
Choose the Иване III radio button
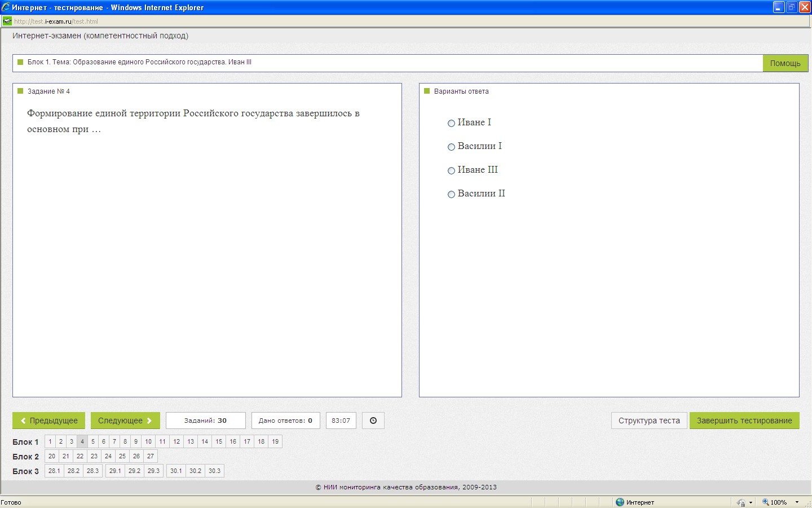click(451, 170)
